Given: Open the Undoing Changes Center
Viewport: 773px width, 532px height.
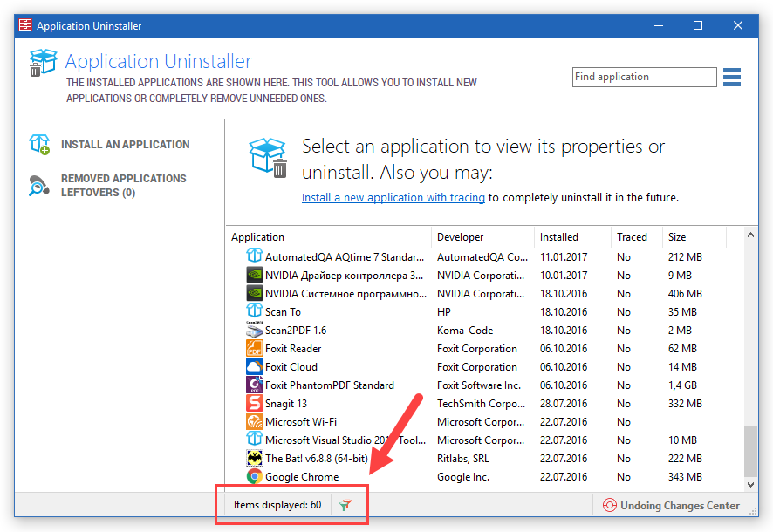Looking at the screenshot, I should coord(680,505).
